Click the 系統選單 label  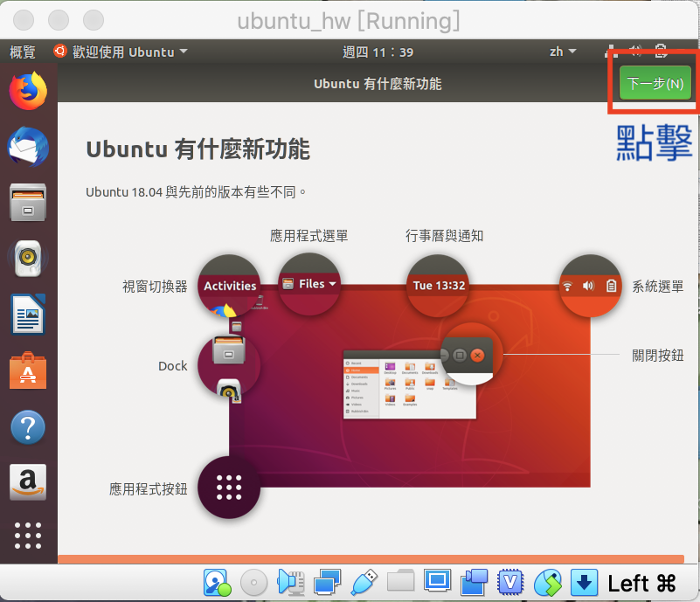[x=657, y=287]
